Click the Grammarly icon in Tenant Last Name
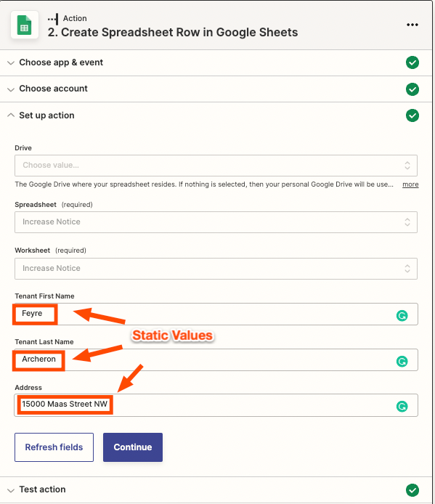Image resolution: width=435 pixels, height=504 pixels. [x=402, y=361]
